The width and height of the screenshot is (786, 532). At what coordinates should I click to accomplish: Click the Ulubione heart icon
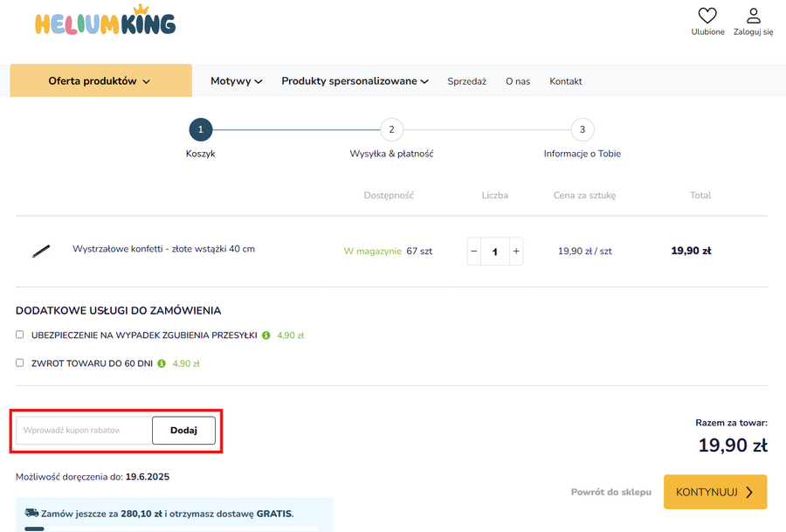(707, 16)
